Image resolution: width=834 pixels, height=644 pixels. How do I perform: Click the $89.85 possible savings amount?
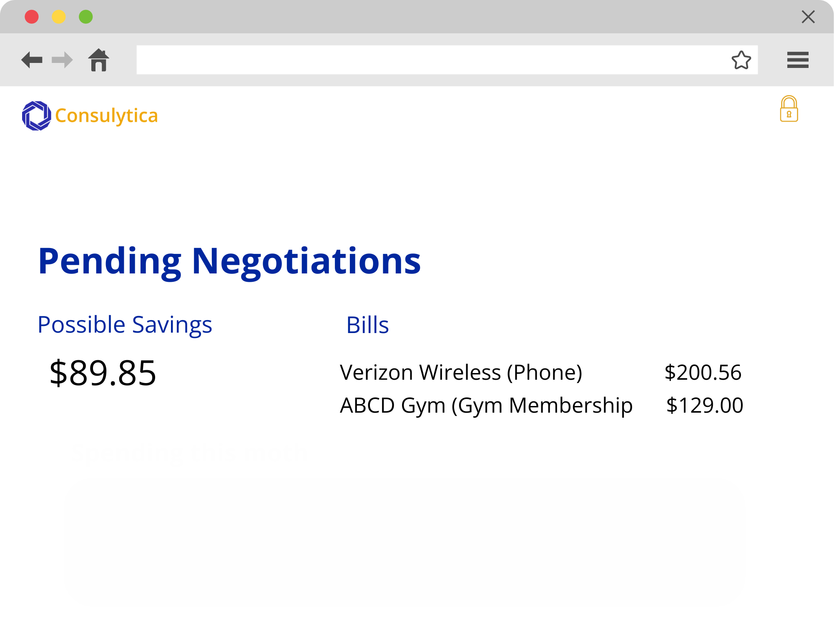[103, 373]
